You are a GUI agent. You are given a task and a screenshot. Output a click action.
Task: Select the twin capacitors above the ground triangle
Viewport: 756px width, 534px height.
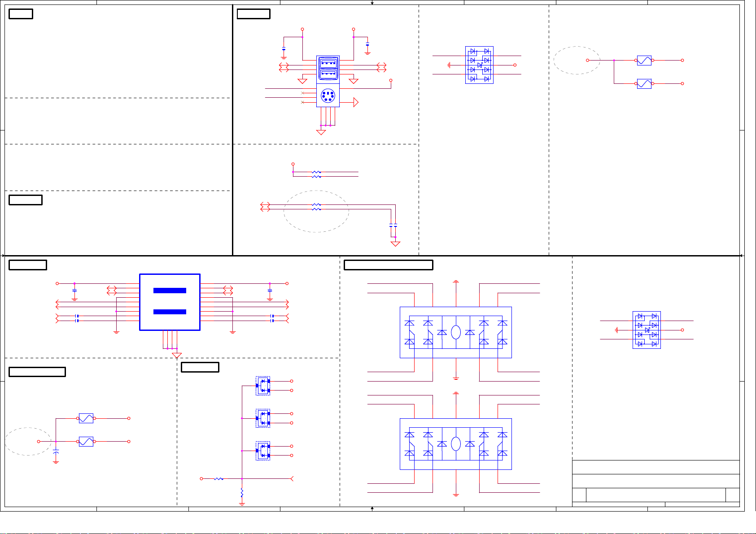pos(393,226)
